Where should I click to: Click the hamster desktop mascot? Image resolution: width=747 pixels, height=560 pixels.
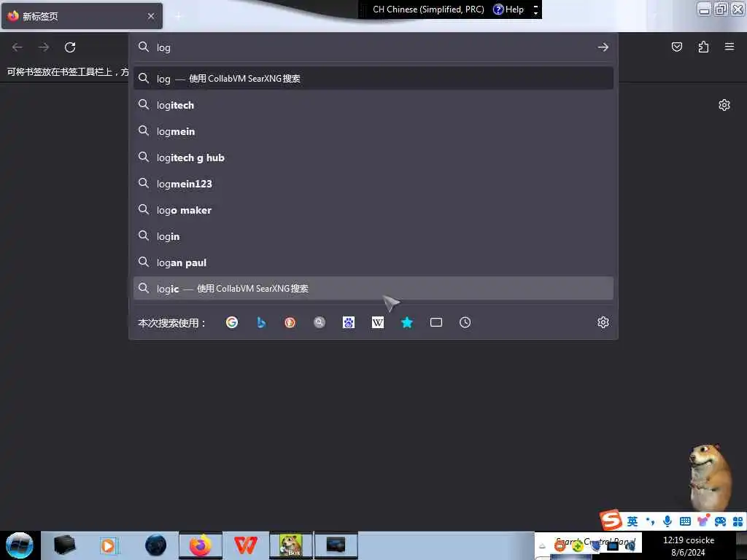711,476
